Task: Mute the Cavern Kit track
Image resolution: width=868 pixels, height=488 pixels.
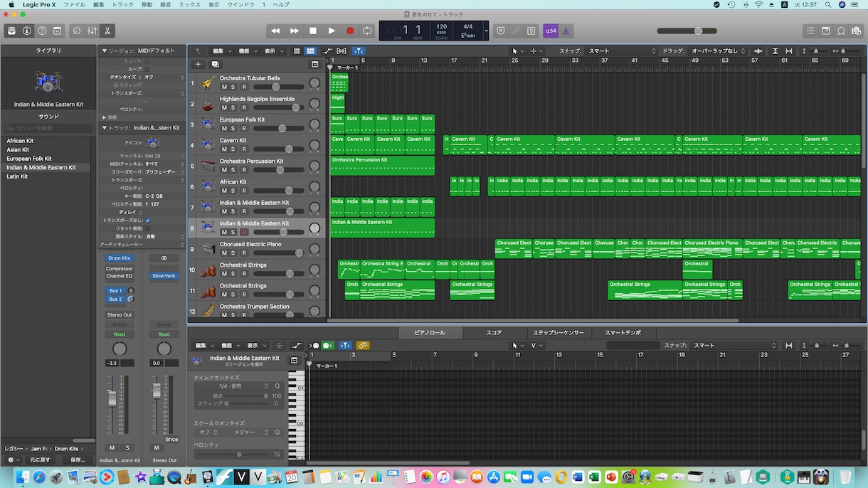Action: 224,149
